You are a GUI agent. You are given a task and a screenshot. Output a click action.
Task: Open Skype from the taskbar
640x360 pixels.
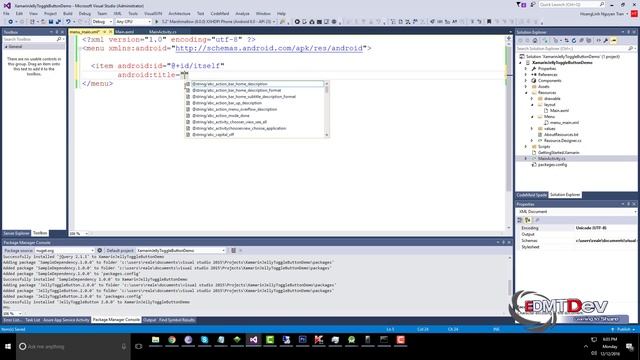(204, 340)
